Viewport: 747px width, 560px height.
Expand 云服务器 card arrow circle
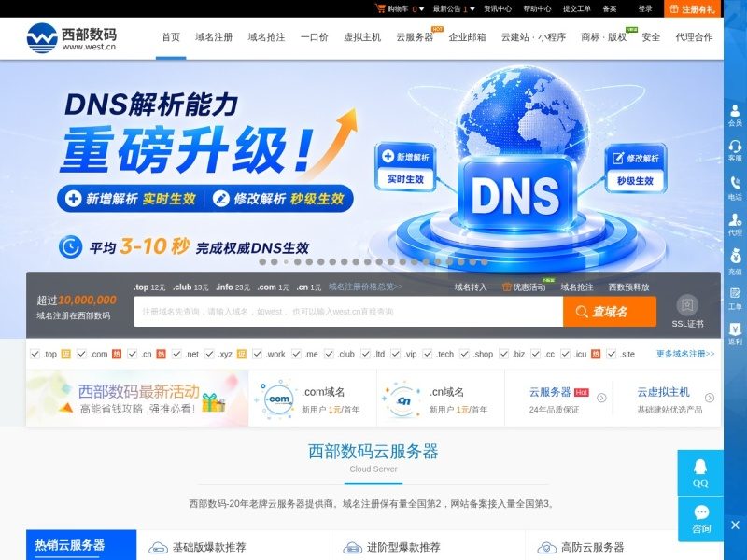pyautogui.click(x=601, y=398)
